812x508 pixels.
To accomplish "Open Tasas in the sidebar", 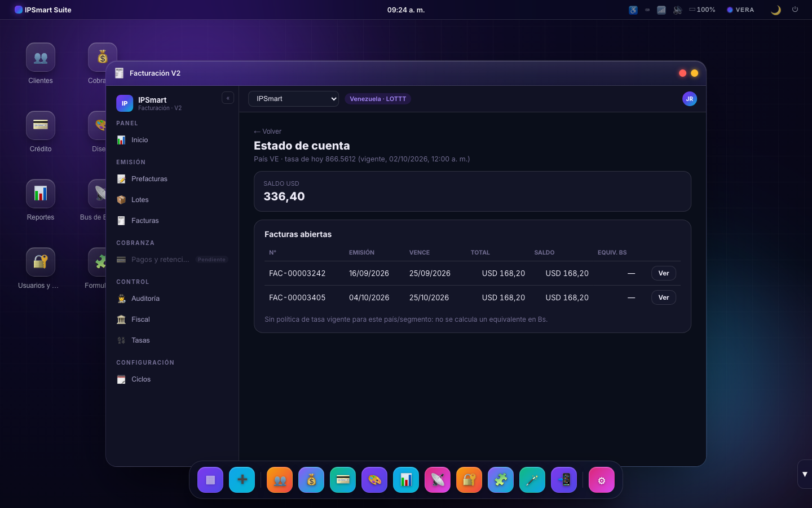I will 173,340.
